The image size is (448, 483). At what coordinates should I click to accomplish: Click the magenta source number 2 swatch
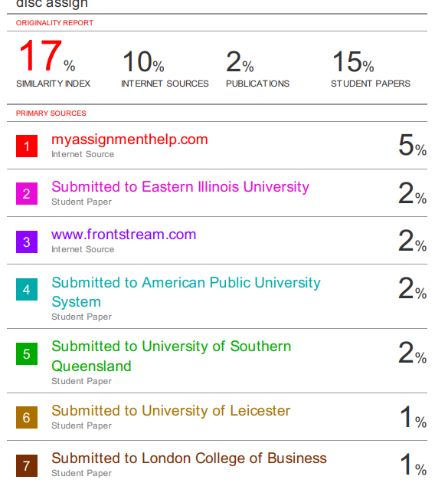tap(27, 194)
